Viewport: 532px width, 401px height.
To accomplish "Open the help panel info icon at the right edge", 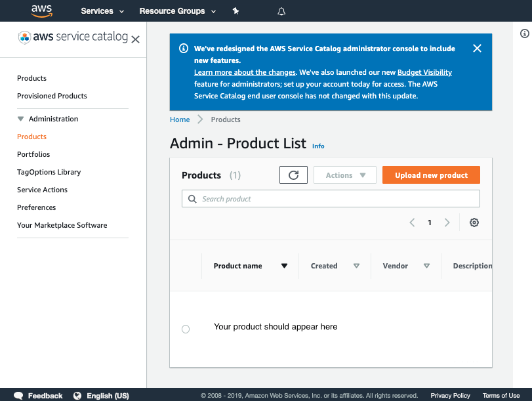I will 525,33.
